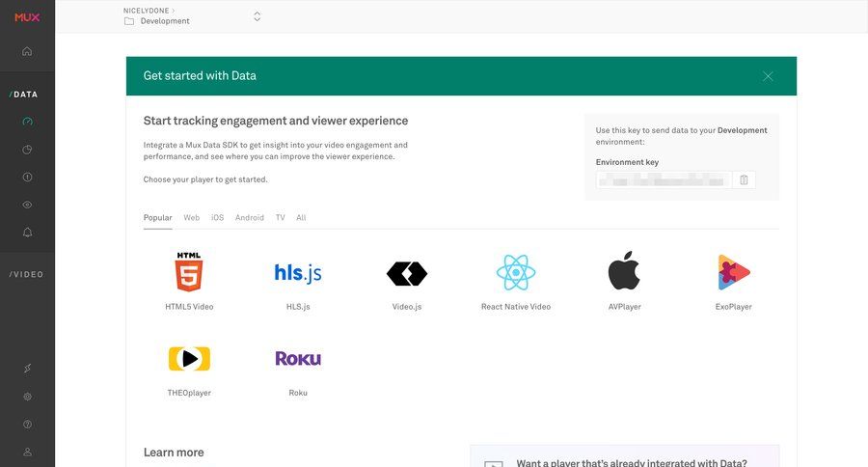
Task: Open the help question mark icon
Action: pos(27,425)
